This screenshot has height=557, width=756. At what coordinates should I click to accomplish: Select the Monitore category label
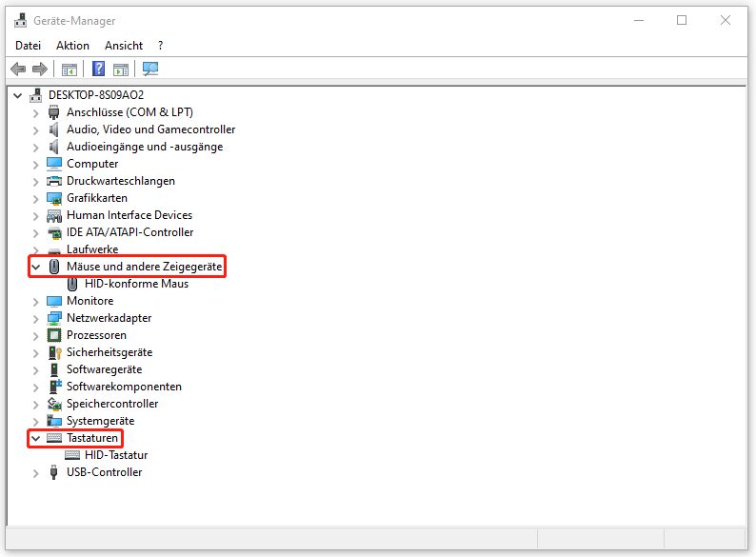tap(90, 301)
